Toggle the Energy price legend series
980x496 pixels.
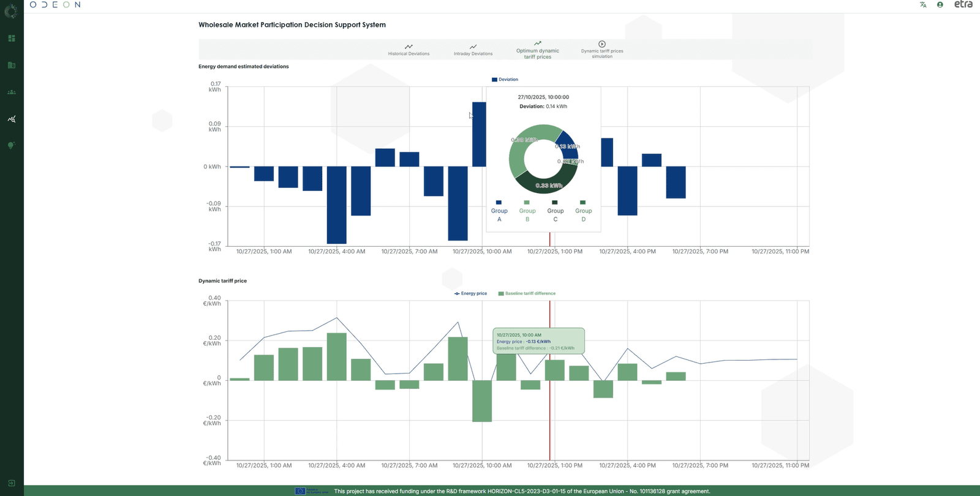[470, 293]
